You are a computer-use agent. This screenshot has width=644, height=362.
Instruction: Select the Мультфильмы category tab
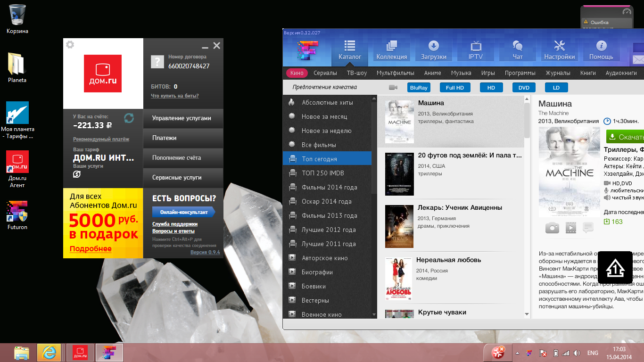tap(396, 73)
